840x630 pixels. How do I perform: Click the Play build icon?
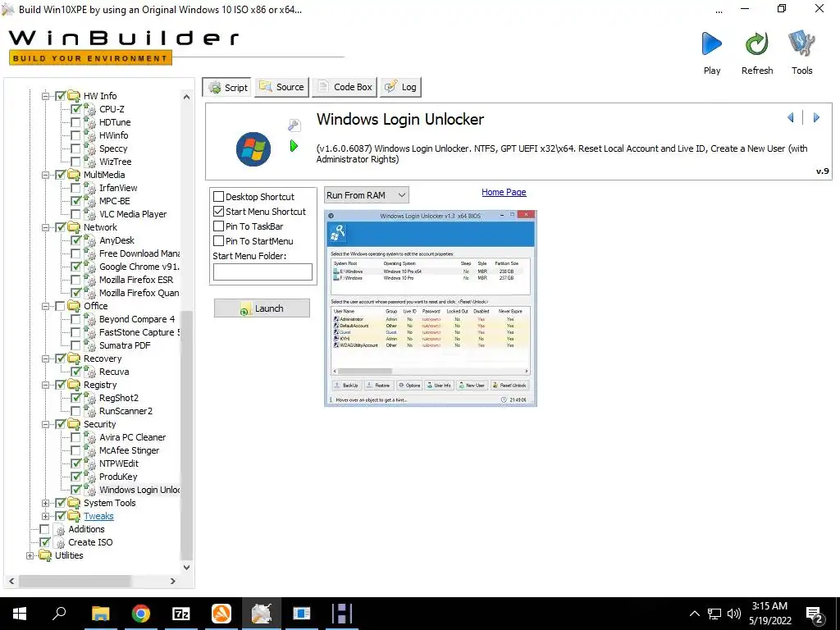point(711,44)
